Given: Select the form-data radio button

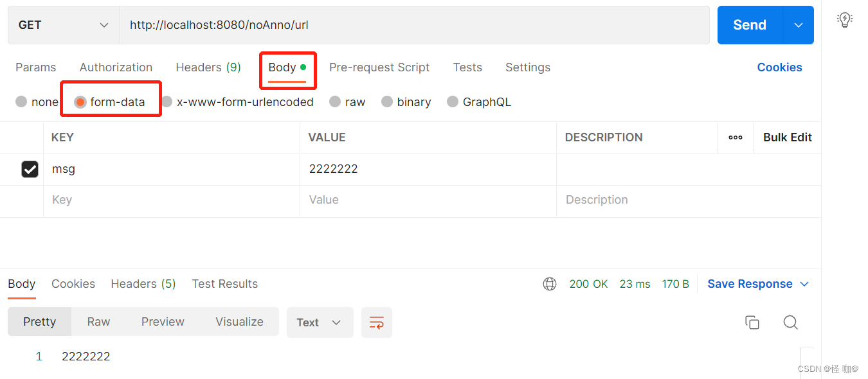Looking at the screenshot, I should [x=80, y=101].
